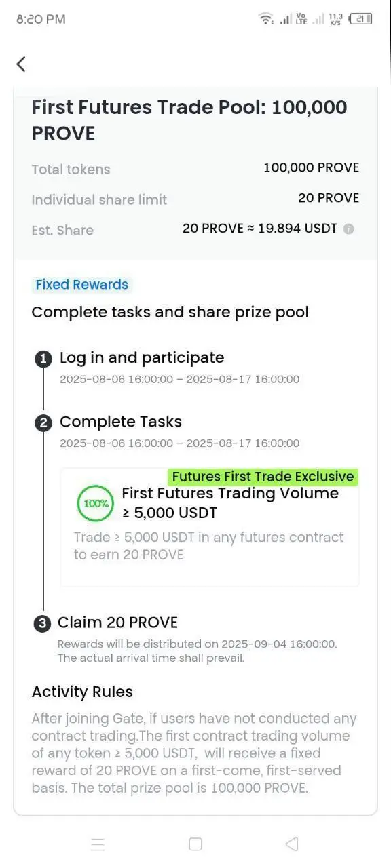The image size is (391, 868).
Task: Open the Est. Share info icon
Action: point(348,229)
